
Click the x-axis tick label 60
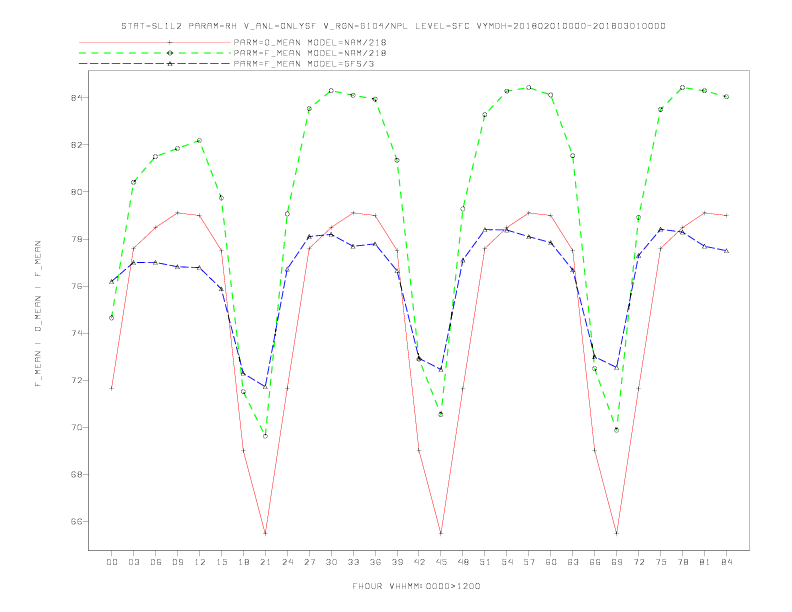551,562
